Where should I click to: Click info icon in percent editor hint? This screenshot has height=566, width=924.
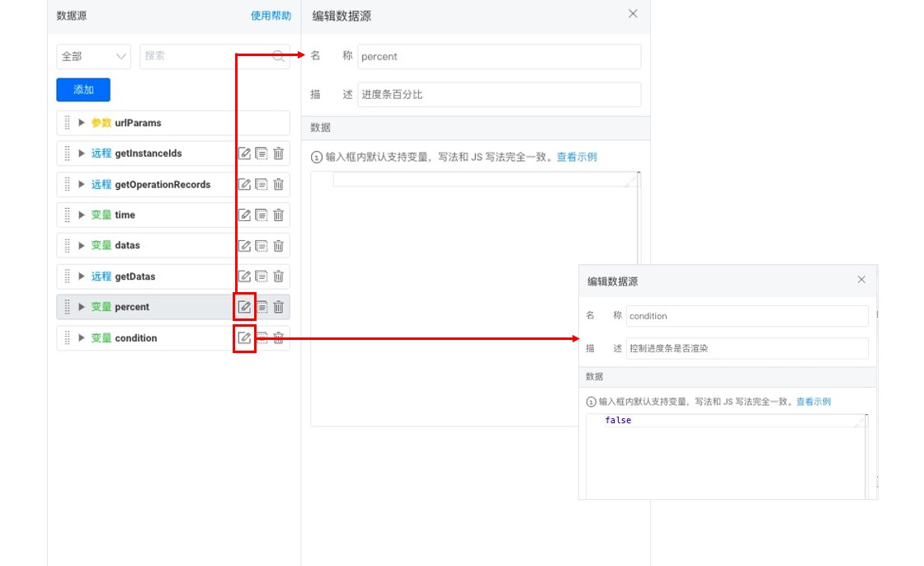pyautogui.click(x=317, y=158)
